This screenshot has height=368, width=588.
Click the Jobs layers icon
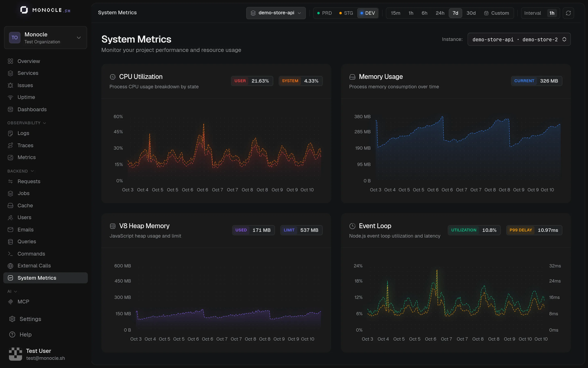pos(10,193)
